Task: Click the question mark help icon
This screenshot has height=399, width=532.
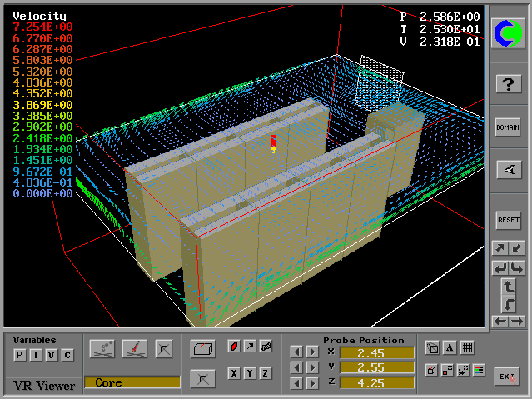Action: pos(508,83)
